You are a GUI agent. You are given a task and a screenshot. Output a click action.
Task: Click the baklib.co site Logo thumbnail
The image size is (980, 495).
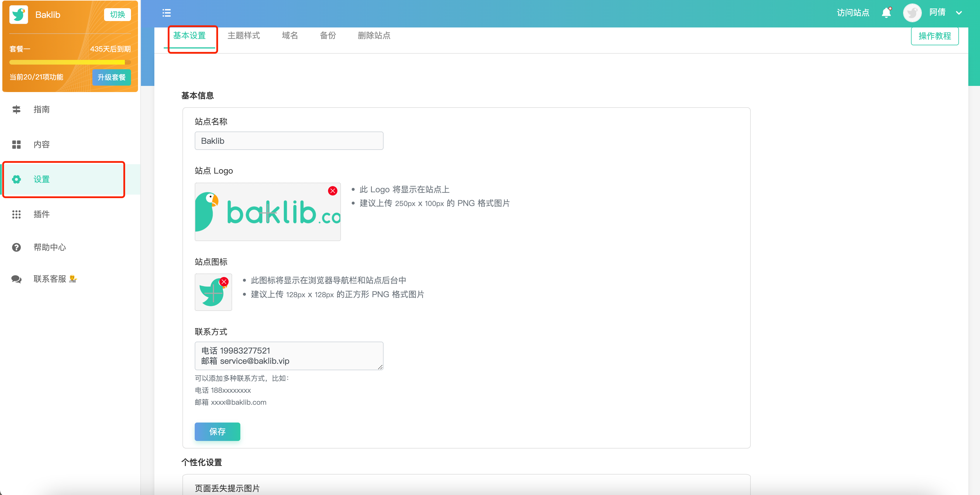(x=268, y=212)
